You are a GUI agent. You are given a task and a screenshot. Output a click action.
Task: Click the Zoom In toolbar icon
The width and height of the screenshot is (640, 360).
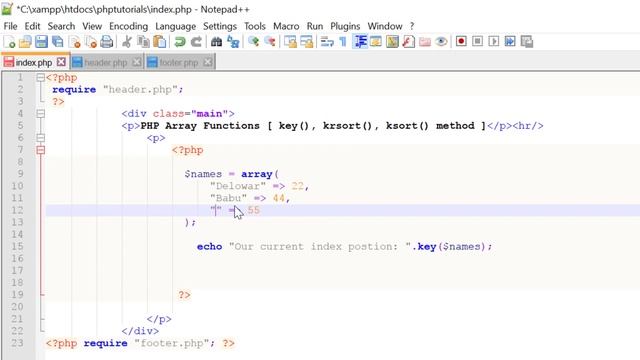[253, 42]
